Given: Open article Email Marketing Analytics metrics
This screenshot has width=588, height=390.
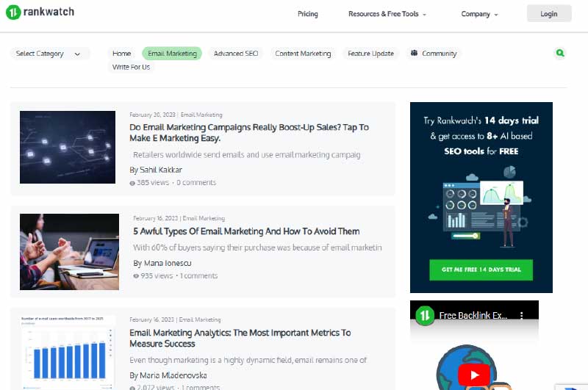Looking at the screenshot, I should [x=240, y=338].
